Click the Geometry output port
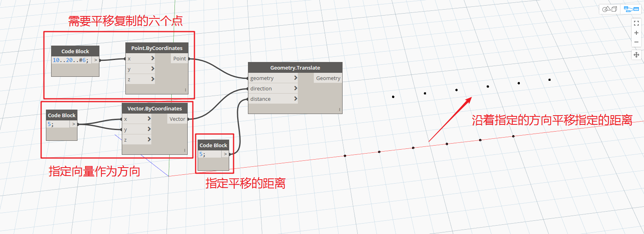Viewport: 644px width, 234px height. click(x=328, y=78)
